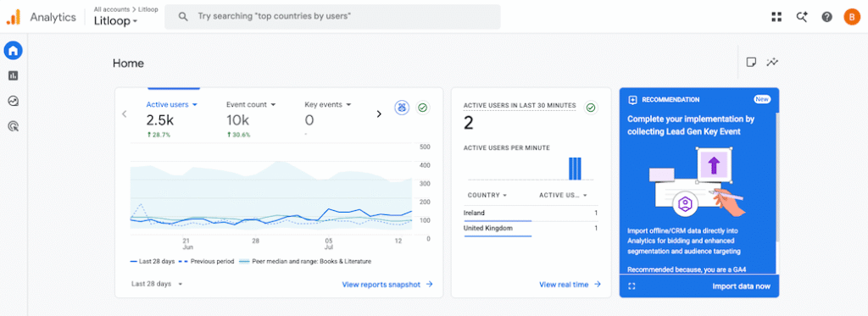The image size is (868, 316).
Task: Open the Advertising icon in sidebar
Action: tap(14, 126)
